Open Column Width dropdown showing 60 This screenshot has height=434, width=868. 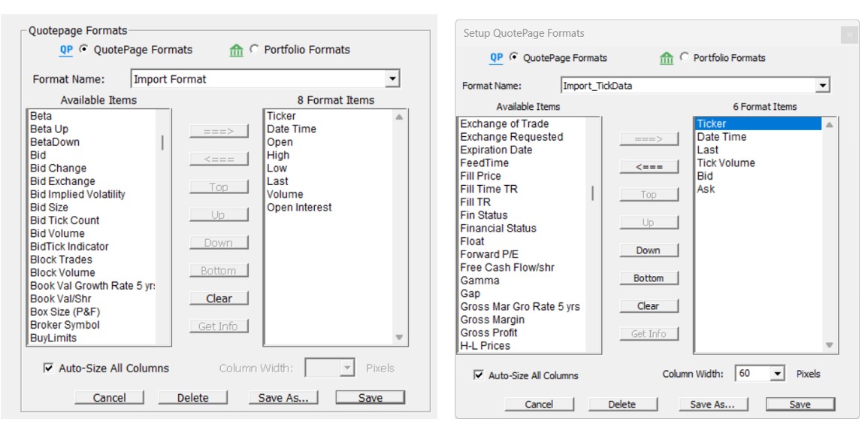(778, 374)
